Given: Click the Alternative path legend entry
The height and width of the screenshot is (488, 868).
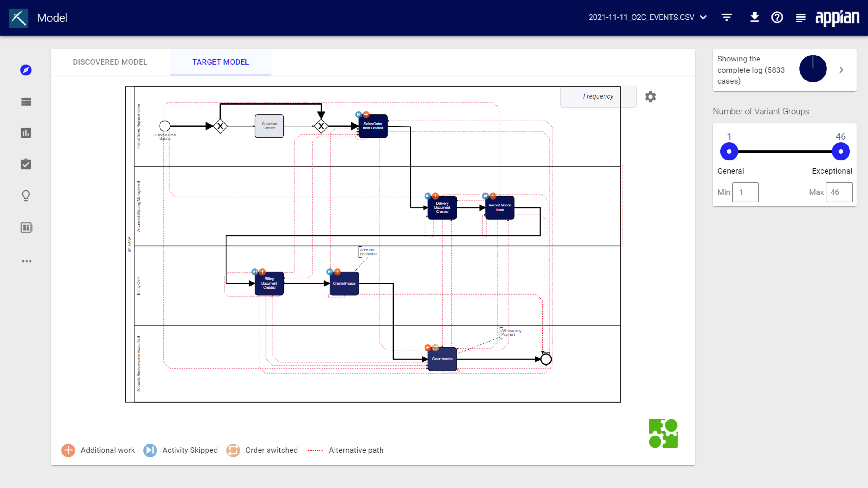Looking at the screenshot, I should click(345, 450).
